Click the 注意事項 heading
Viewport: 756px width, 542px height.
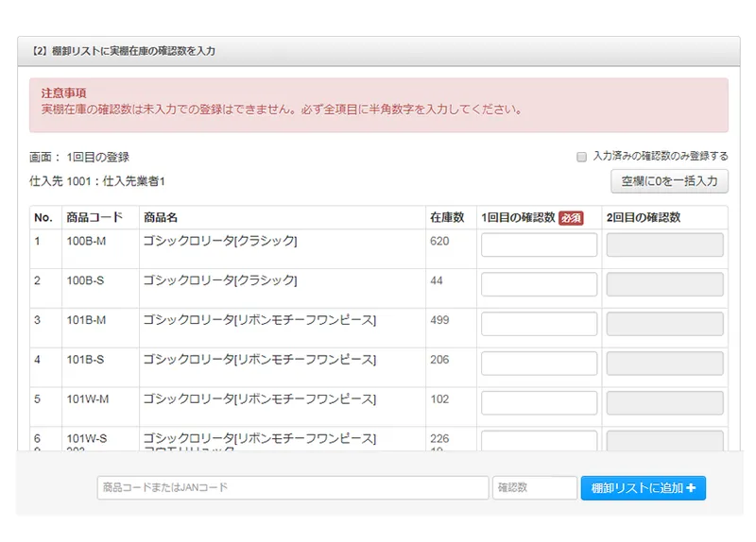click(x=63, y=93)
